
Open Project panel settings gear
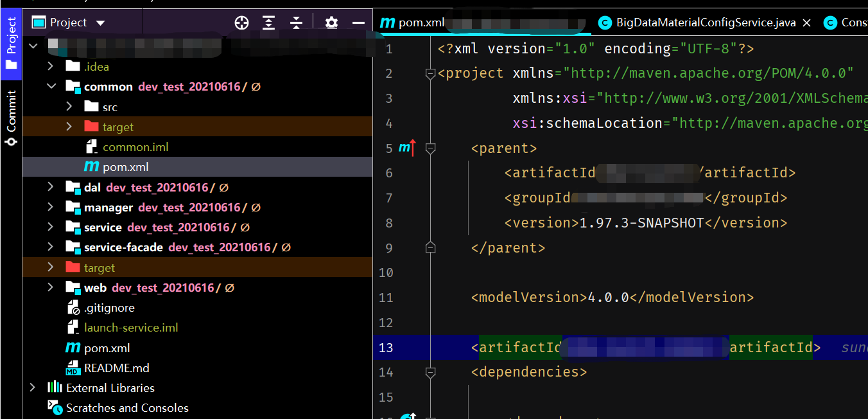point(331,22)
